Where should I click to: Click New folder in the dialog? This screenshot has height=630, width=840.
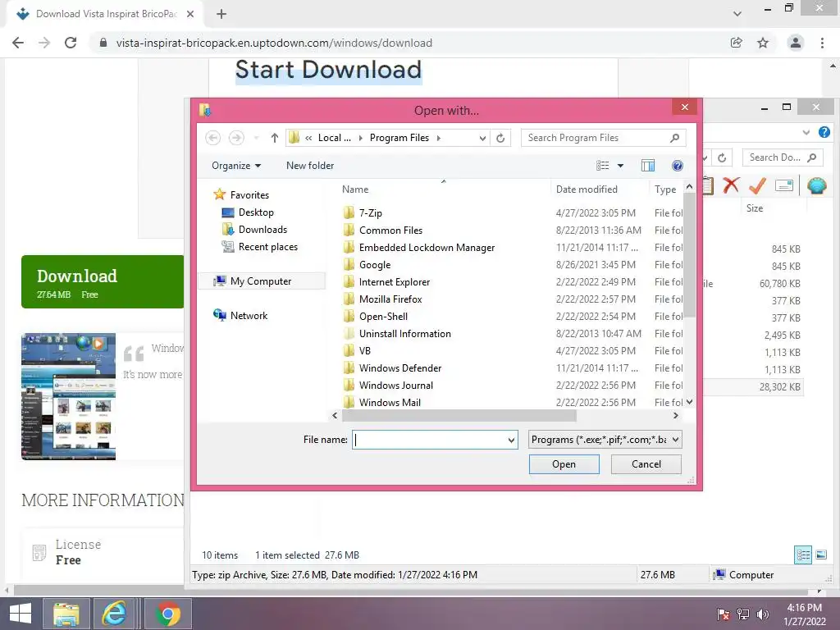pos(310,166)
